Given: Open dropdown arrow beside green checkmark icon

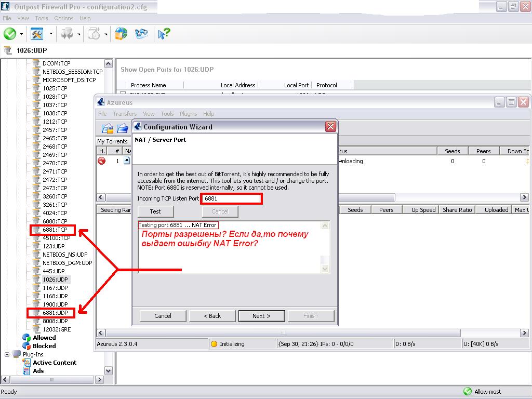Looking at the screenshot, I should 22,34.
